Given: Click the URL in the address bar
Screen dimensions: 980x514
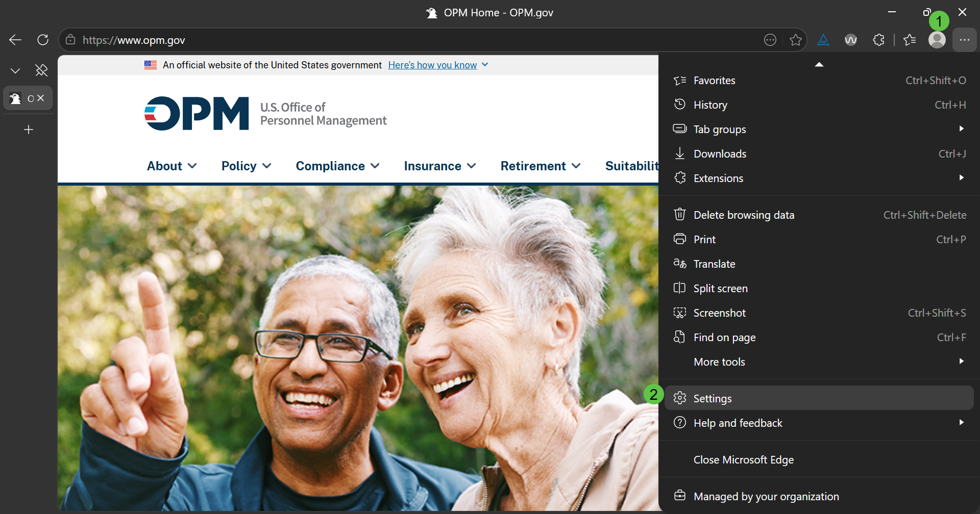Looking at the screenshot, I should [134, 40].
